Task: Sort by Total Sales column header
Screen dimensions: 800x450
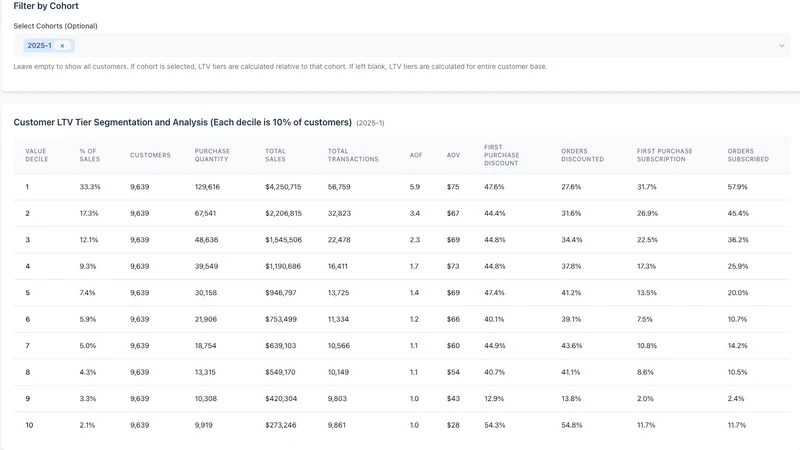Action: pos(276,155)
